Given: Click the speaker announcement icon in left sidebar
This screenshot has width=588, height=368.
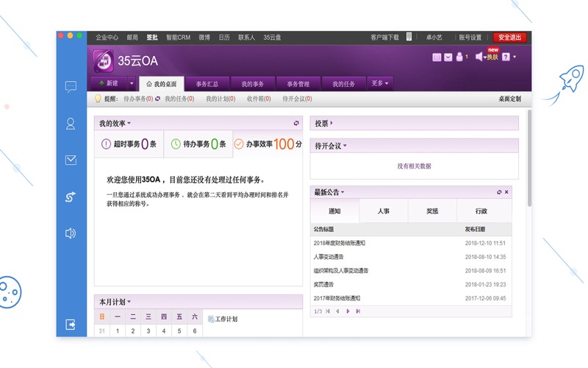Looking at the screenshot, I should pyautogui.click(x=71, y=233).
